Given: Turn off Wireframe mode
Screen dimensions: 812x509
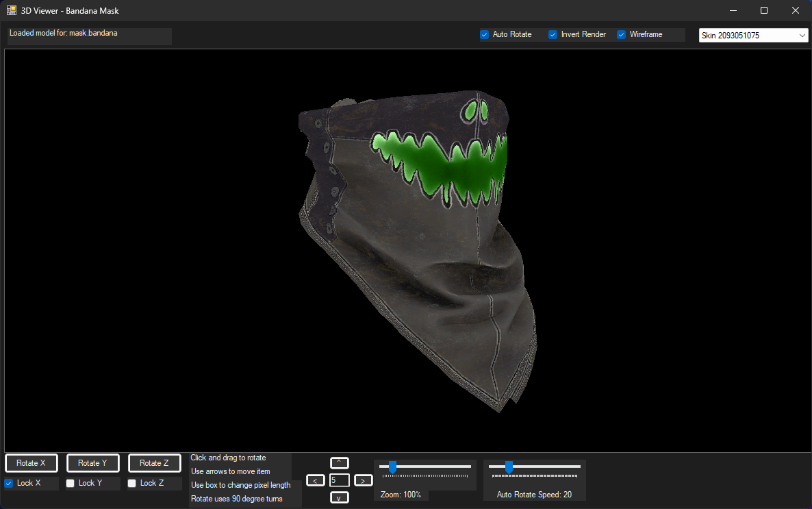Looking at the screenshot, I should tap(621, 34).
